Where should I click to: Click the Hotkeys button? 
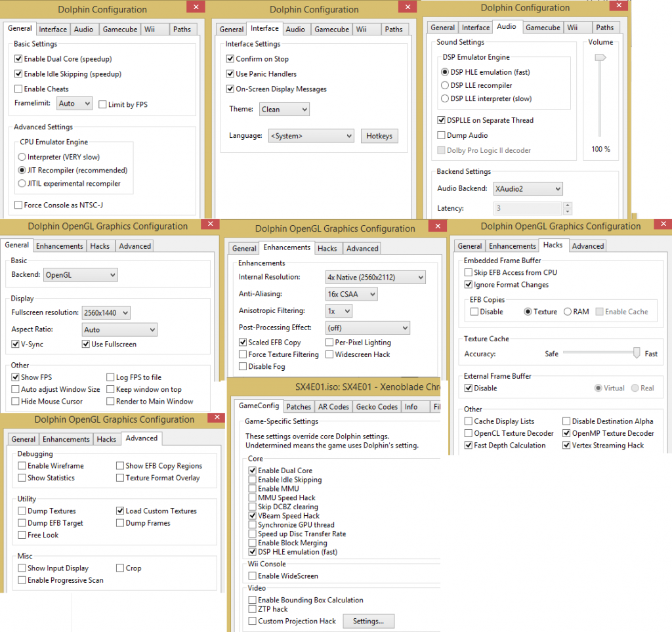pos(379,136)
